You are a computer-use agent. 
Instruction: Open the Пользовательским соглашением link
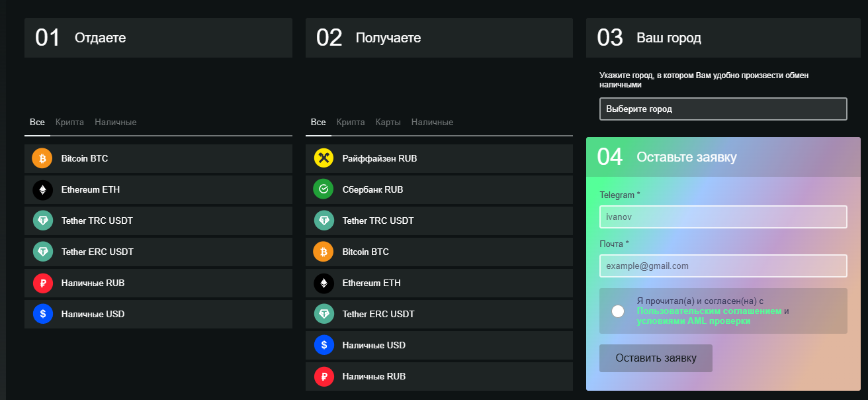pyautogui.click(x=709, y=311)
